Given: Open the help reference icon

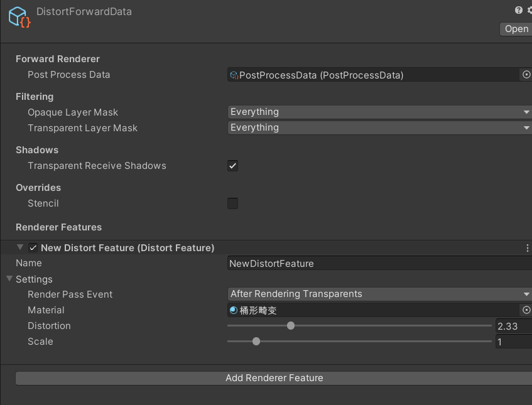Looking at the screenshot, I should point(518,10).
